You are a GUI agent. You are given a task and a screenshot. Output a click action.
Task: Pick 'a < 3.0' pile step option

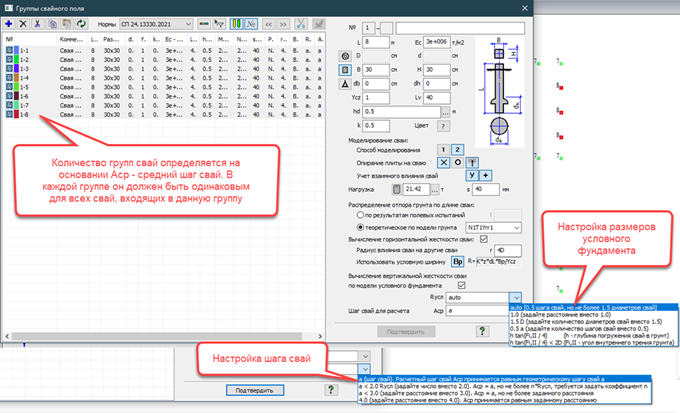(x=504, y=393)
